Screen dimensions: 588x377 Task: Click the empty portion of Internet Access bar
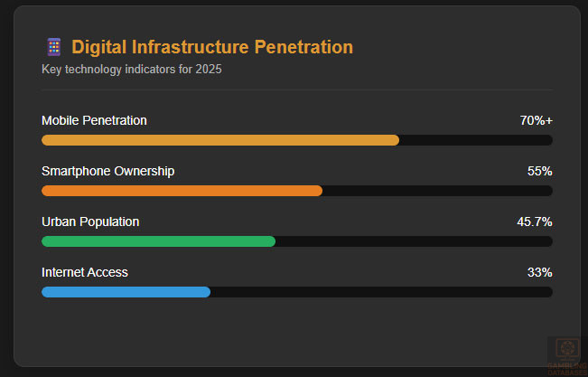[x=381, y=292]
